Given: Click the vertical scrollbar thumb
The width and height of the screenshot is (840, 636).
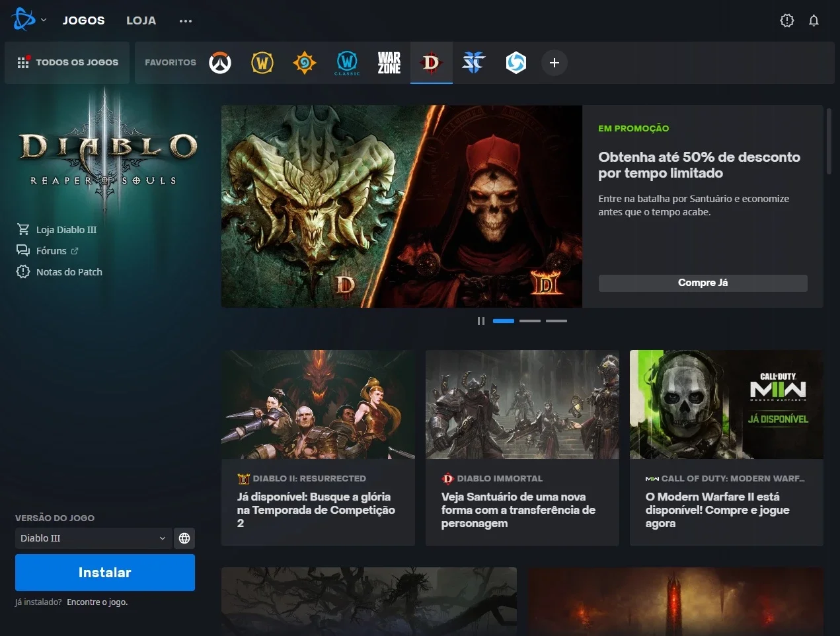Looking at the screenshot, I should click(829, 141).
